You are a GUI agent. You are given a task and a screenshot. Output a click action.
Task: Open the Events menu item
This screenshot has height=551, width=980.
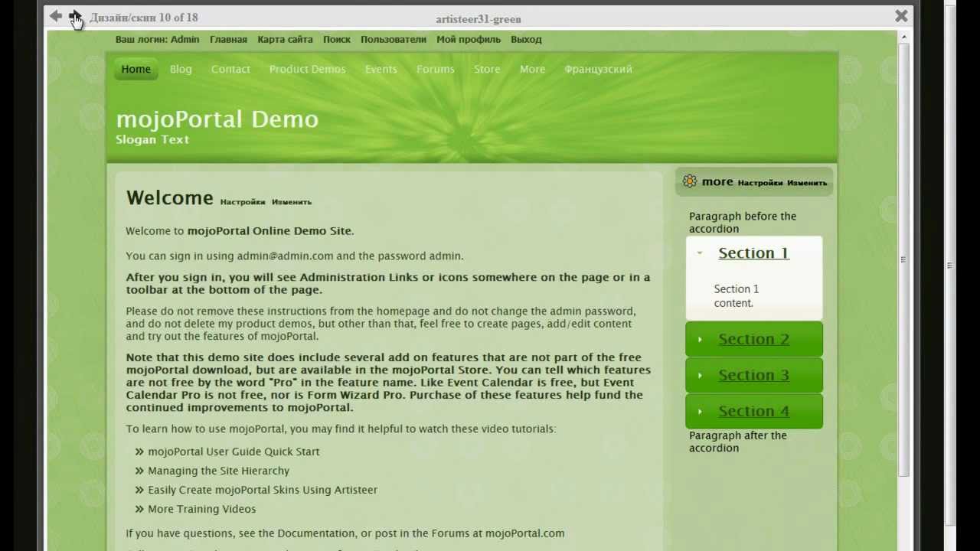point(381,69)
